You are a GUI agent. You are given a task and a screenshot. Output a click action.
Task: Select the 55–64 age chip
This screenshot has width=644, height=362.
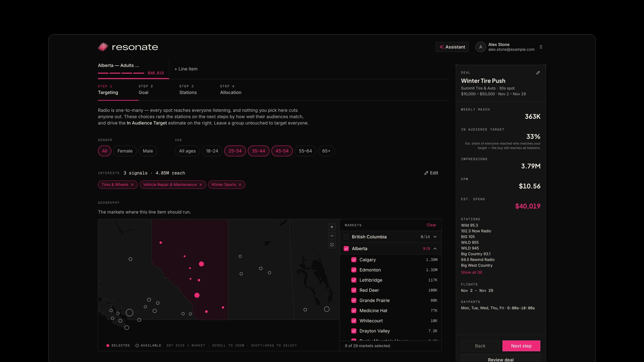[x=305, y=151]
